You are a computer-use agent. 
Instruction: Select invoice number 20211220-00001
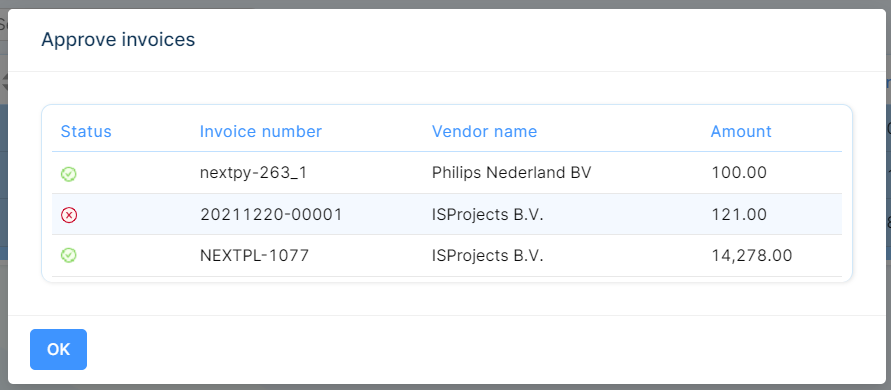click(x=271, y=214)
